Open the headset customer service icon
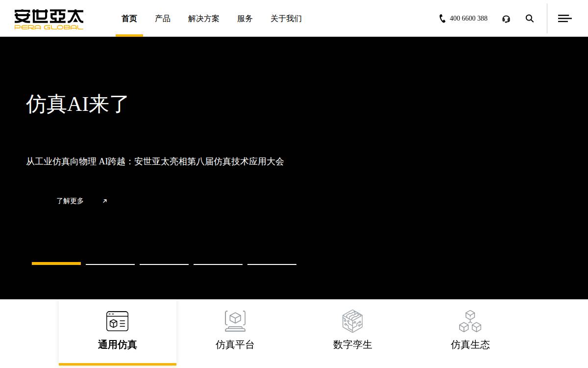Image resolution: width=588 pixels, height=368 pixels. click(506, 19)
